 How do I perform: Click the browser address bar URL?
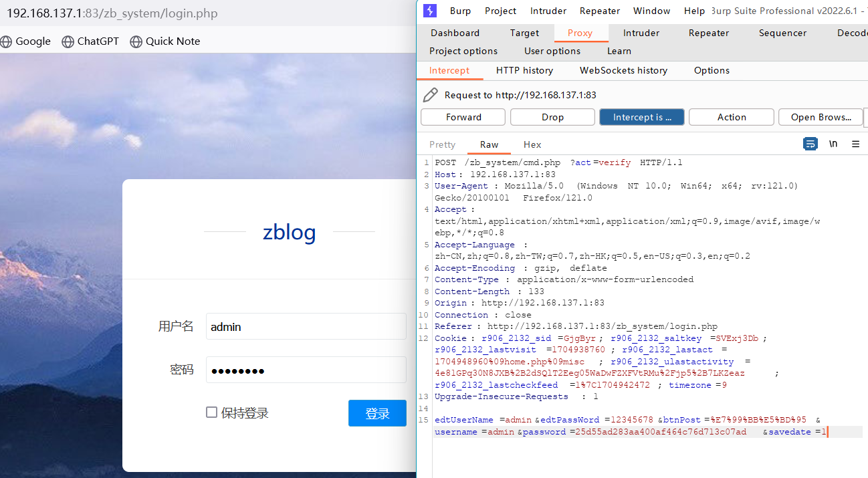pos(112,13)
